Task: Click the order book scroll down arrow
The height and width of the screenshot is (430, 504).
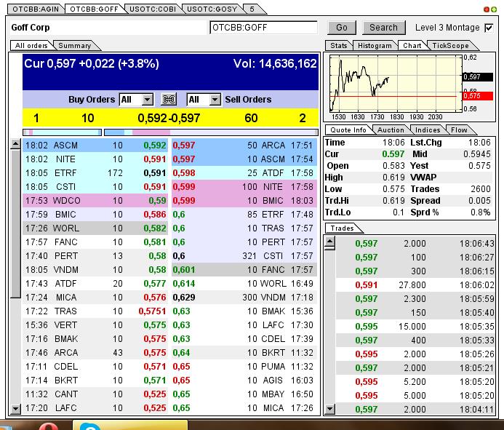Action: tap(15, 409)
